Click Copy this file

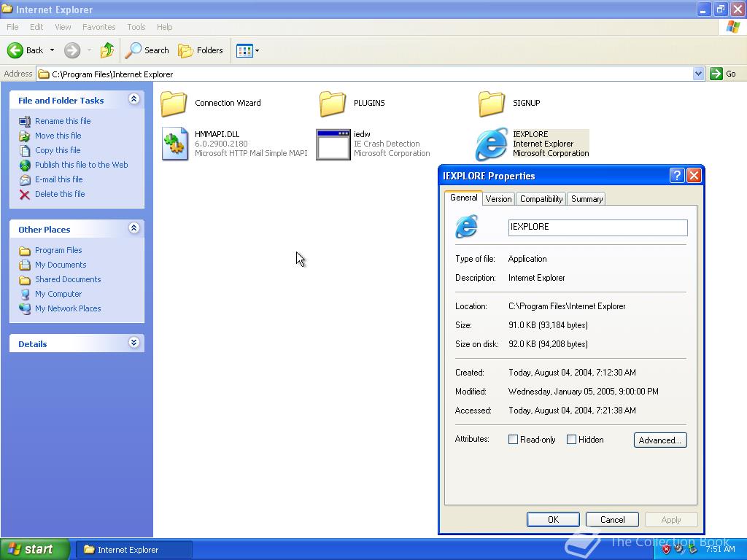pos(58,150)
